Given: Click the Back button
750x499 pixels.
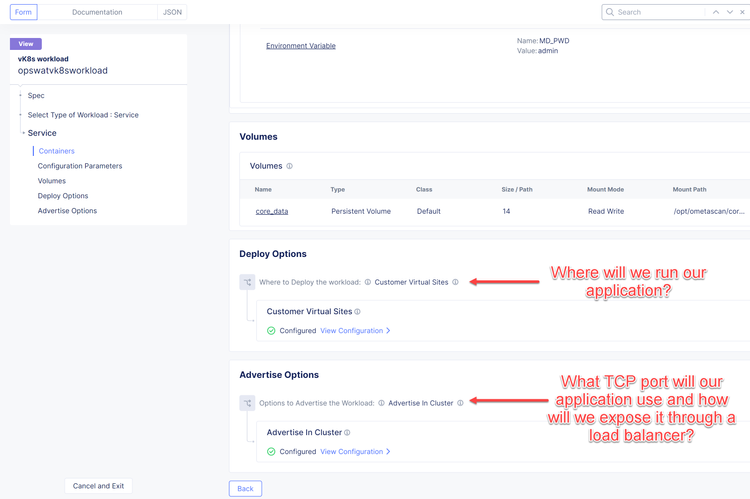Looking at the screenshot, I should [245, 488].
